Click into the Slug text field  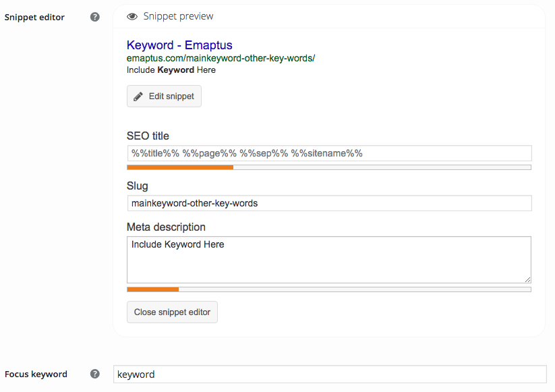[329, 203]
